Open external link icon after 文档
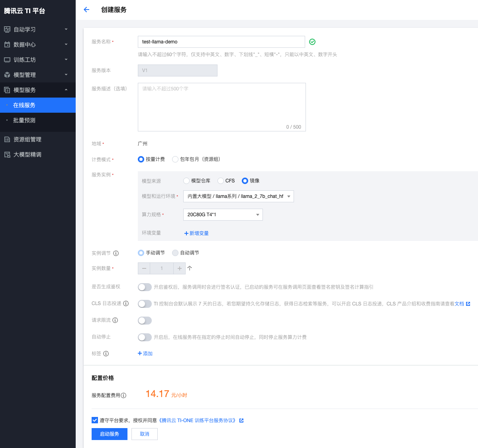The image size is (478, 448). click(x=468, y=304)
